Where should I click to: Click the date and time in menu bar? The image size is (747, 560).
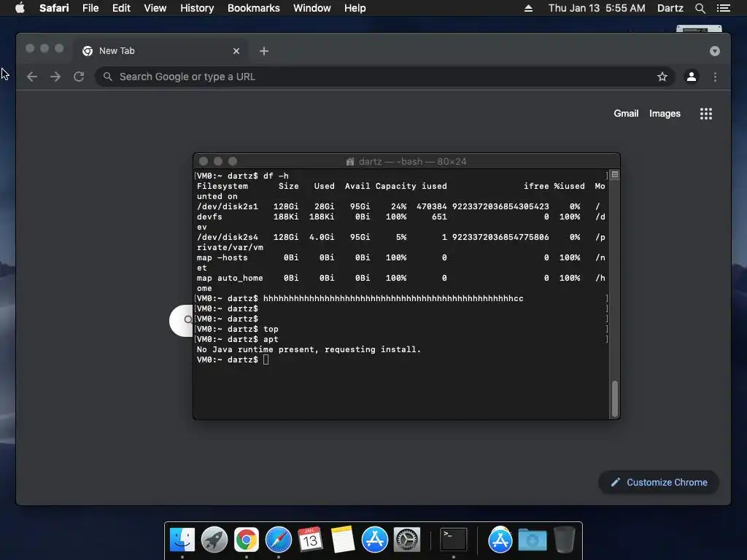coord(597,8)
